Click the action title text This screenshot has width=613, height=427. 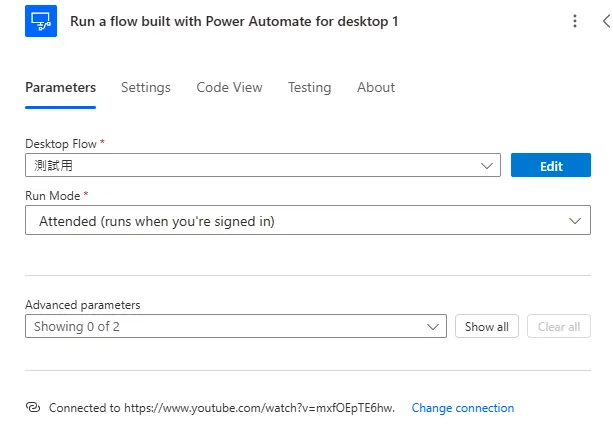234,21
